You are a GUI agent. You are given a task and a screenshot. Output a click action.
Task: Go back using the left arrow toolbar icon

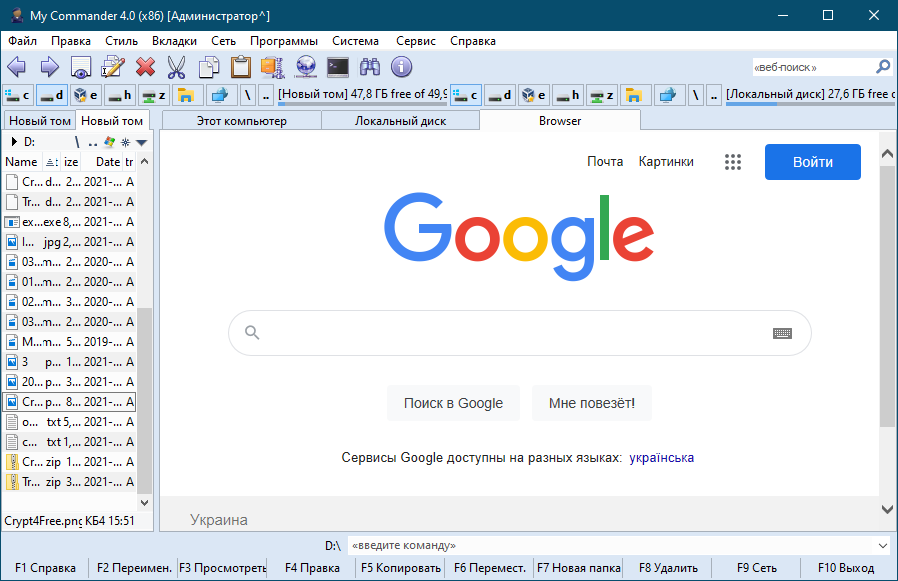(x=17, y=67)
